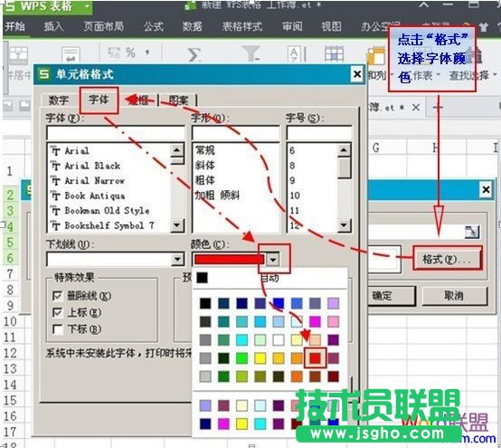The image size is (501, 448).
Task: Click the Filter funnel icon in the ribbon
Action: coord(251,53)
